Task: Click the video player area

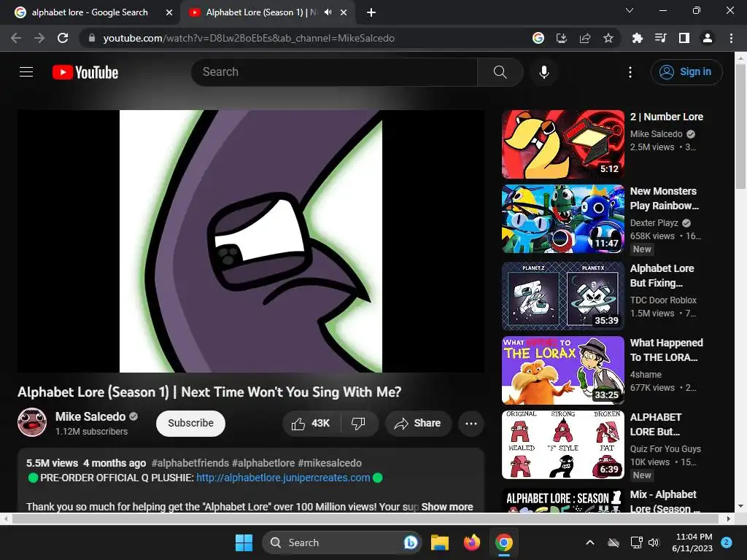Action: (x=251, y=241)
